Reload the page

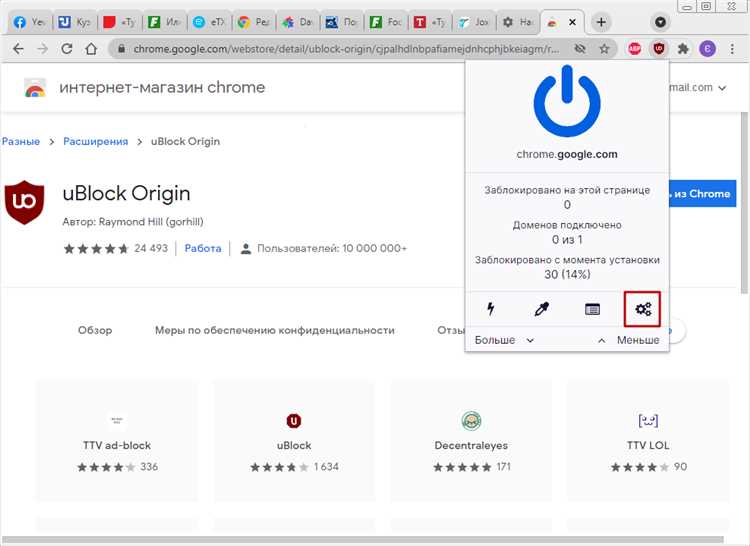coord(66,48)
